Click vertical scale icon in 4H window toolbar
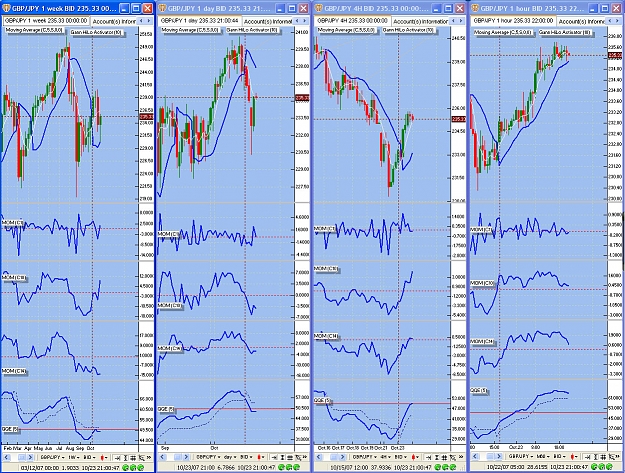 [x=437, y=457]
